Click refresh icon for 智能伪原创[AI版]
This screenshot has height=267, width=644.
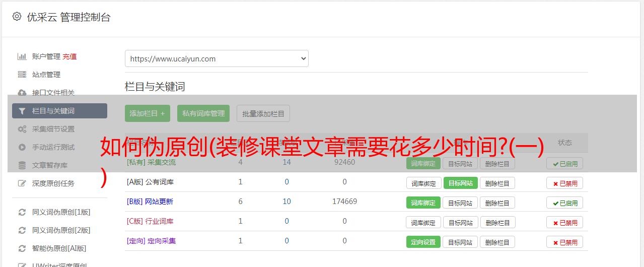click(x=22, y=248)
